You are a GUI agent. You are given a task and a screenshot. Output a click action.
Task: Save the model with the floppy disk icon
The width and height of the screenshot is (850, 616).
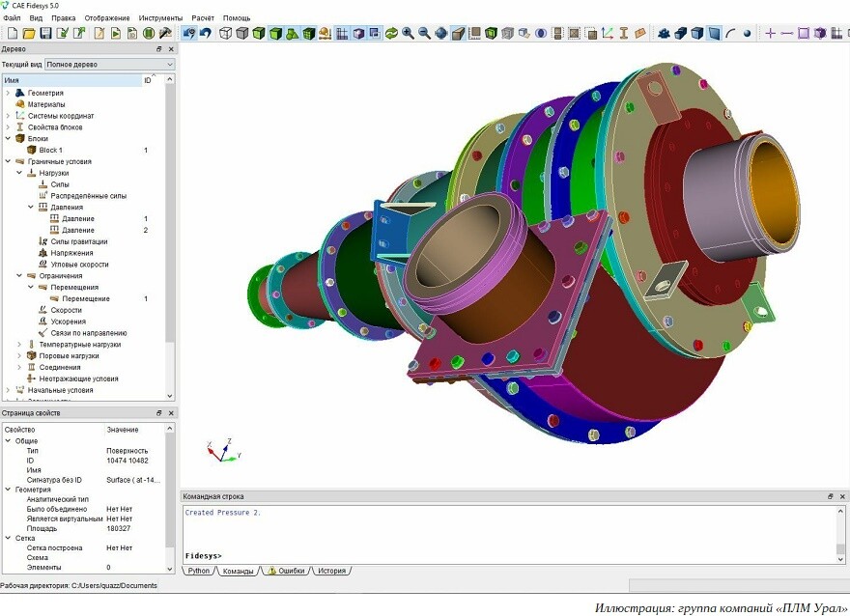[x=45, y=34]
